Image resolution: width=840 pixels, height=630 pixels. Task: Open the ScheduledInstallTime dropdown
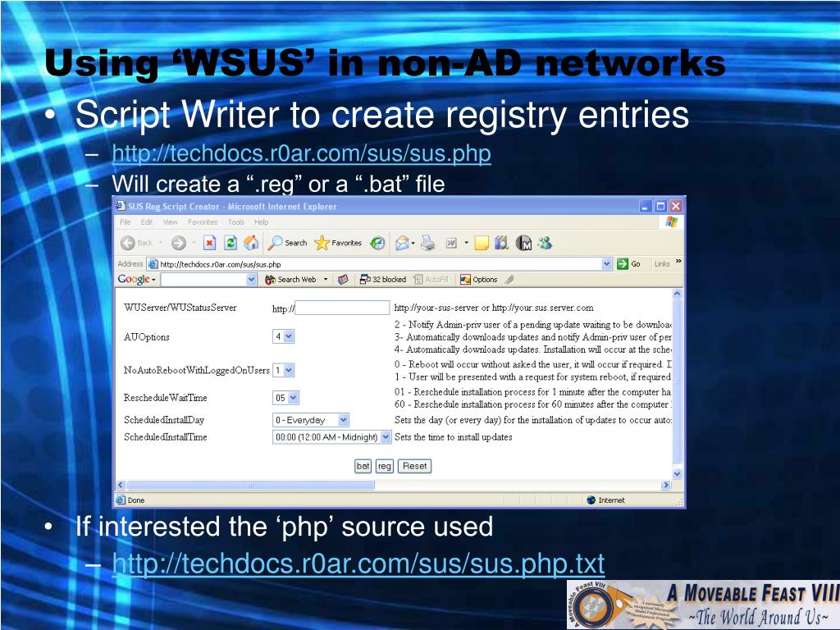click(x=331, y=437)
